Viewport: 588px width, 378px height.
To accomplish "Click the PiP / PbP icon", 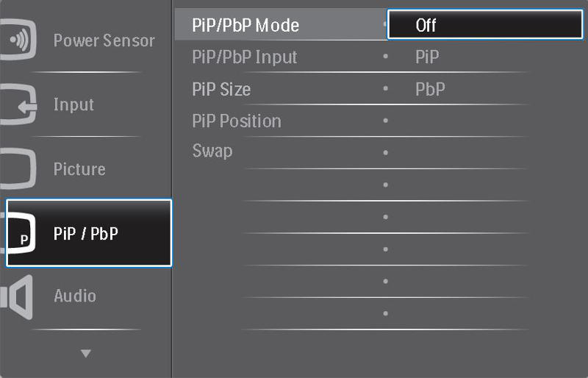I will (20, 232).
